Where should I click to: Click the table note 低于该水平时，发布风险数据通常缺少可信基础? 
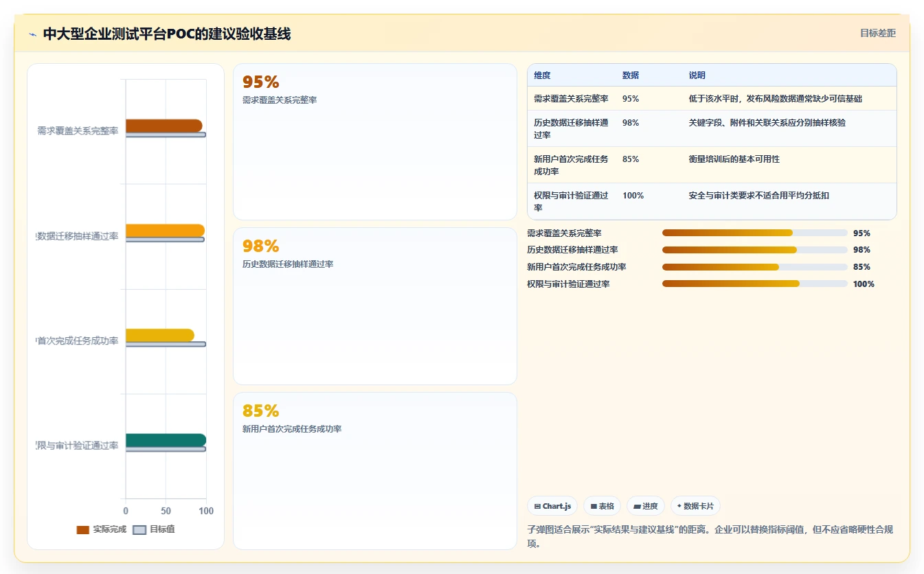[x=775, y=99]
